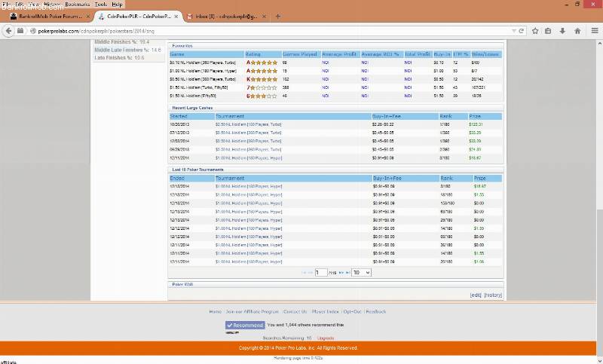Click the Prize header in Last 10 tournaments

(487, 179)
